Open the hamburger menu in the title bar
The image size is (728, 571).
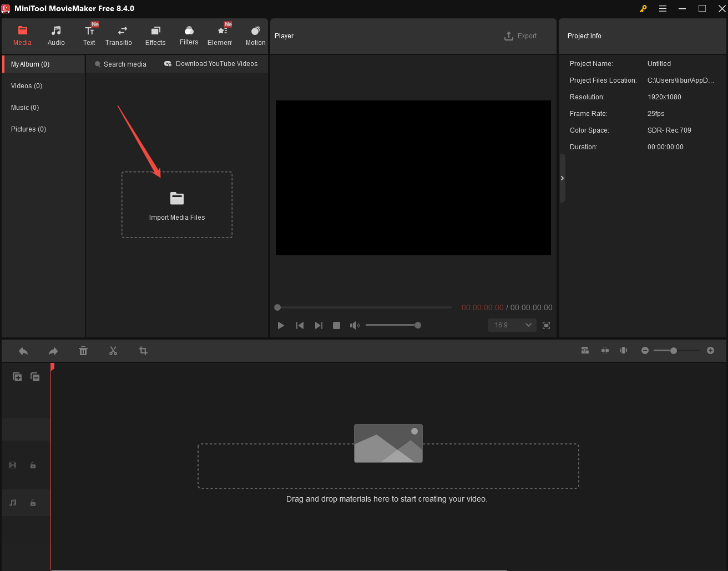(663, 9)
